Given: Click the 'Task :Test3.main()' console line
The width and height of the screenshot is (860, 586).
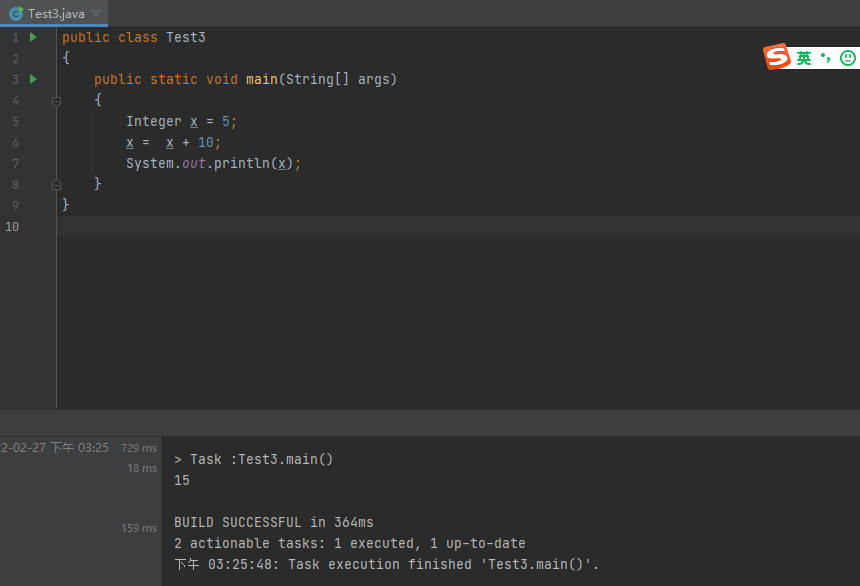Looking at the screenshot, I should 253,459.
